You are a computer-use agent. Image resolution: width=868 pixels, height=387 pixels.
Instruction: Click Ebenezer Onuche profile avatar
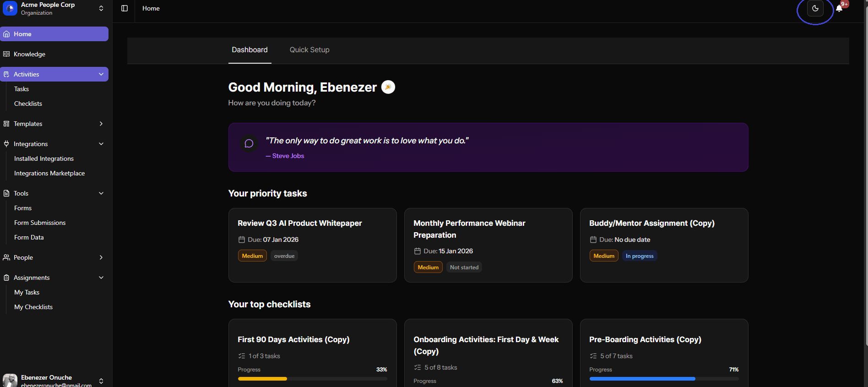(x=10, y=381)
